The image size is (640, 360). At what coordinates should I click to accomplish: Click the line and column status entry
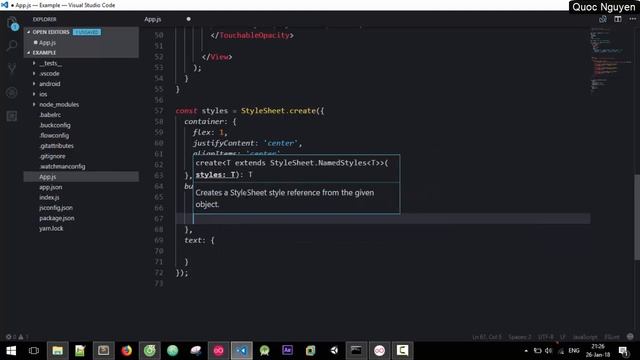[x=487, y=337]
